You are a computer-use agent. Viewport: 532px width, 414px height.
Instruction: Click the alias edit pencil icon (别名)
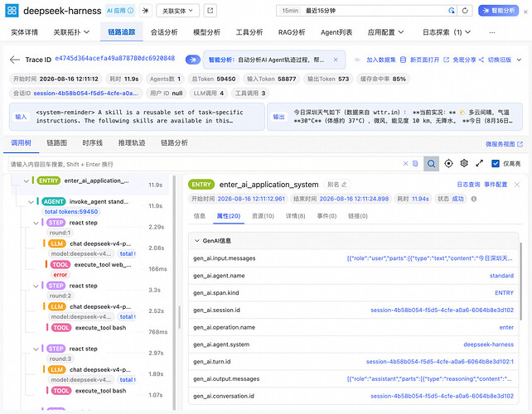point(344,185)
